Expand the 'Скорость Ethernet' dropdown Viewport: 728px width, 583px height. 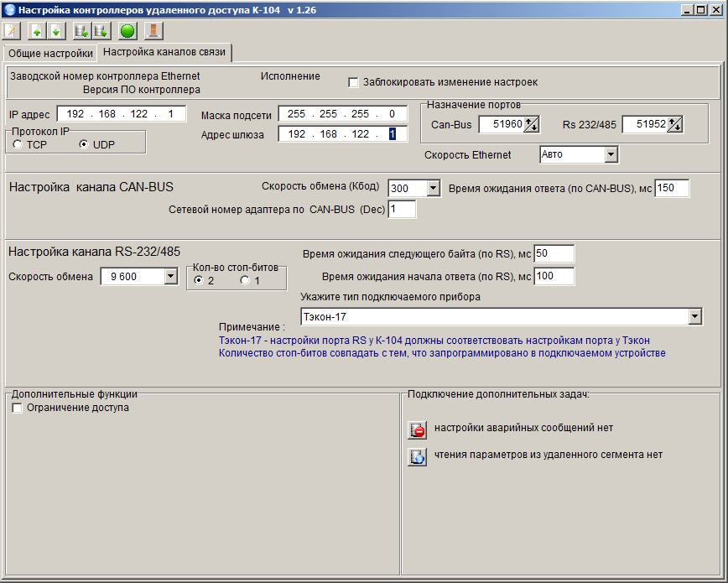[611, 154]
